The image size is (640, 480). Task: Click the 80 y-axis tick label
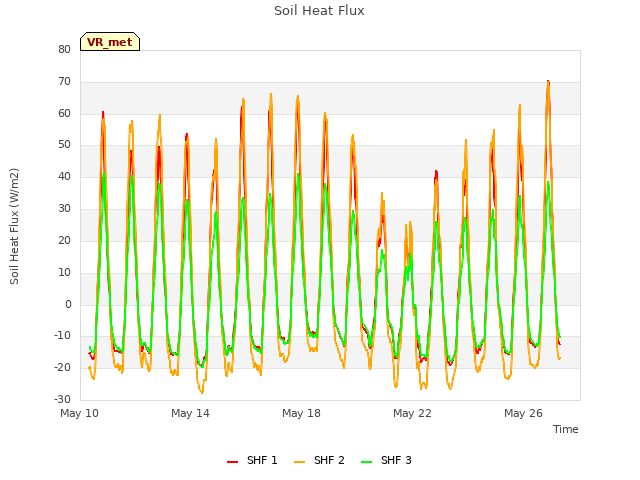[x=64, y=49]
